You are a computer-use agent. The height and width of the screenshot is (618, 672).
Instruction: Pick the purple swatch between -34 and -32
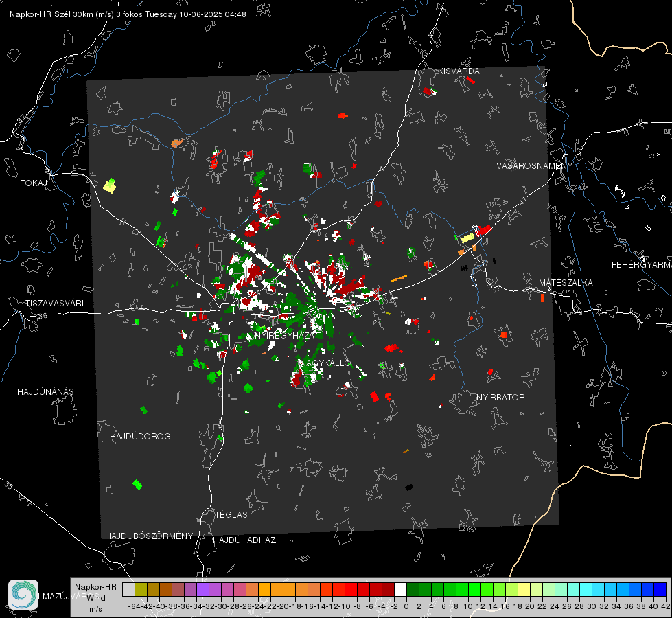(202, 589)
